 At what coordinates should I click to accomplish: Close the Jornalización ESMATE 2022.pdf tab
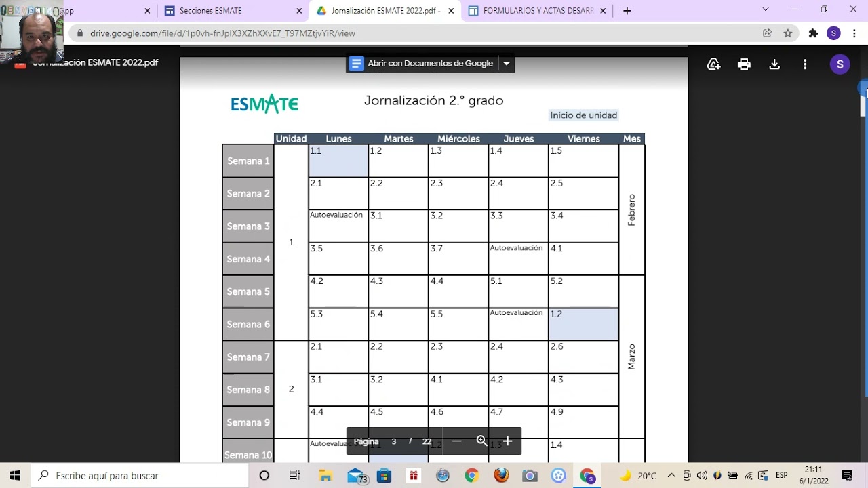tap(451, 11)
